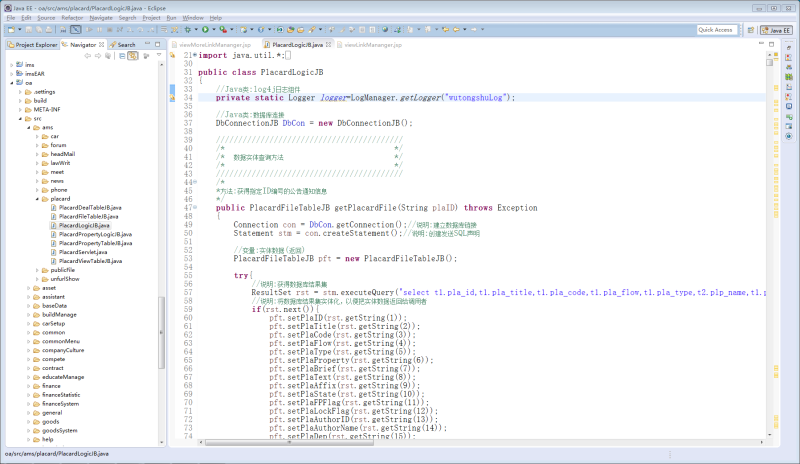Close the Navigator view tab X

point(102,45)
